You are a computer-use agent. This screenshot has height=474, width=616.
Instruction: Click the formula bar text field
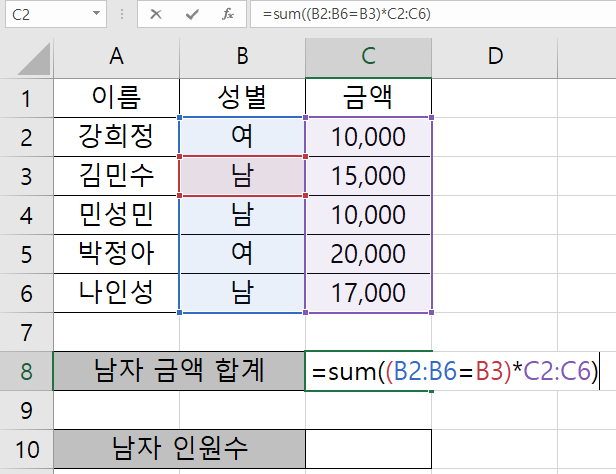pyautogui.click(x=433, y=14)
